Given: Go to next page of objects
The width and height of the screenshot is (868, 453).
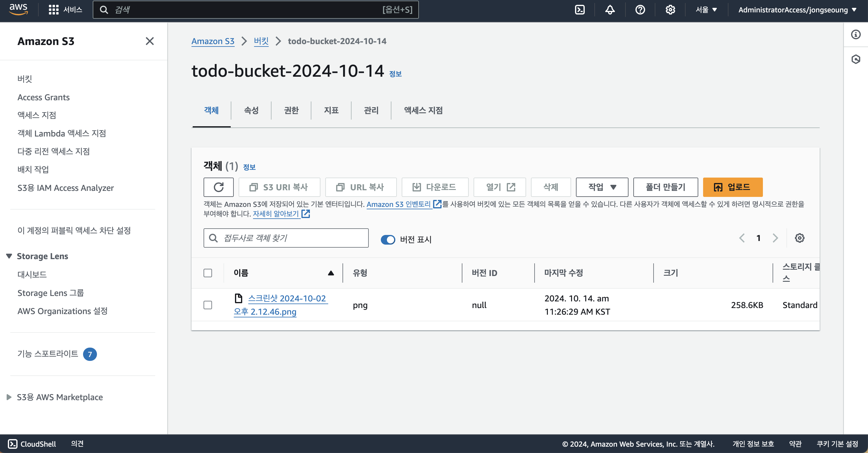Looking at the screenshot, I should pos(775,238).
